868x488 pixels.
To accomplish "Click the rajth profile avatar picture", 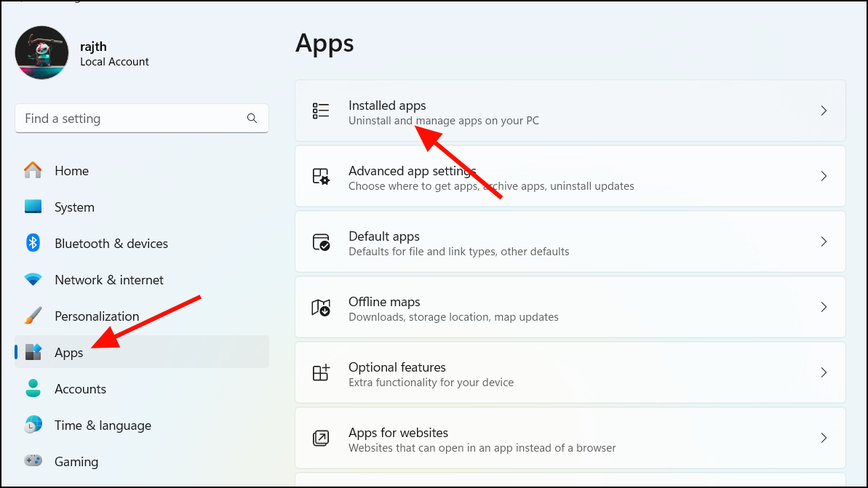I will click(42, 52).
